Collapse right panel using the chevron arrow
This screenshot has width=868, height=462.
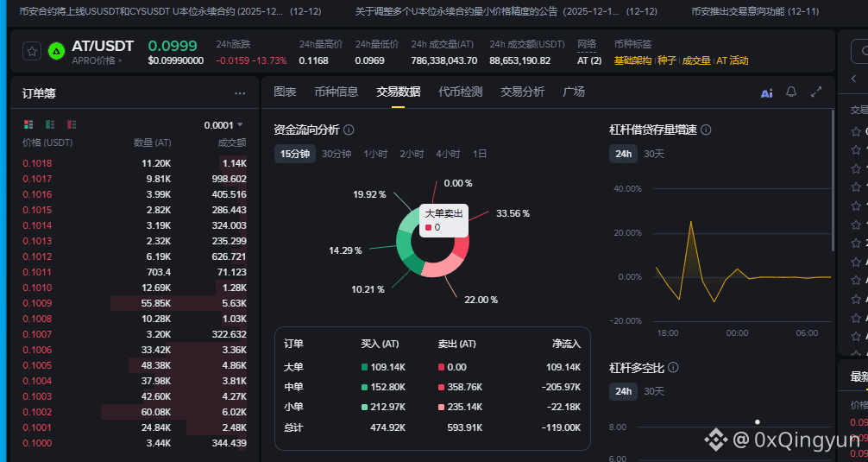coord(853,79)
